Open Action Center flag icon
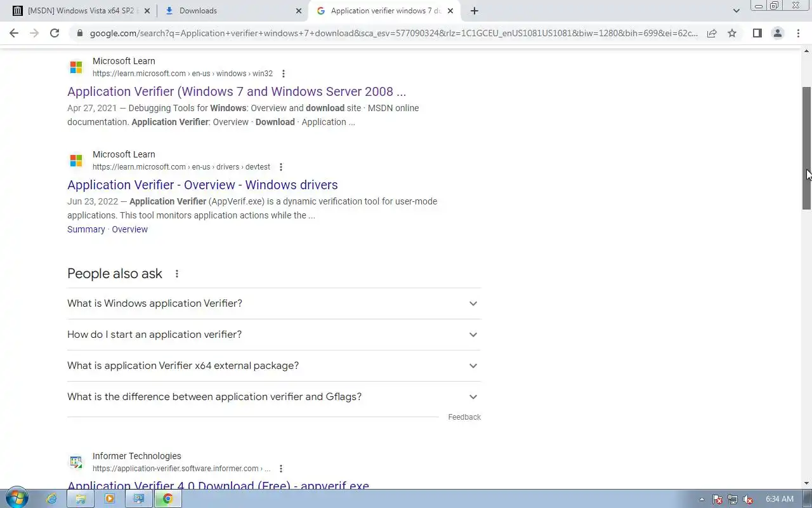The height and width of the screenshot is (508, 812). 717,499
